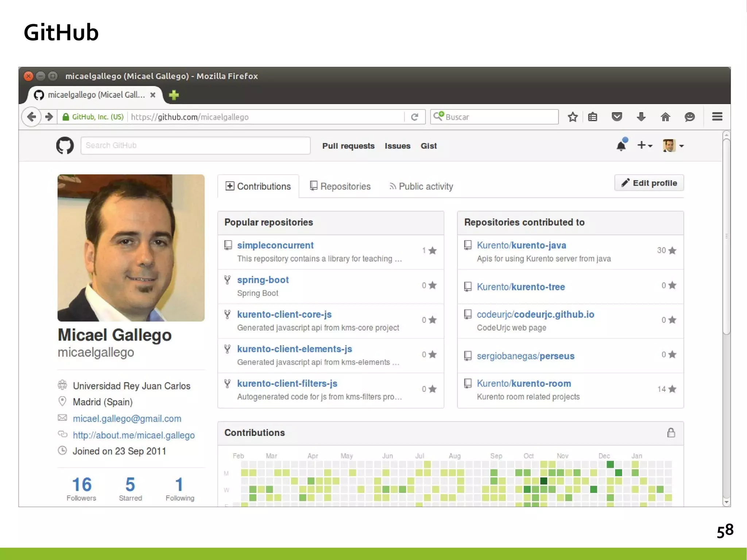Viewport: 747px width, 560px height.
Task: Click the Firefox URL address bar
Action: coord(241,117)
